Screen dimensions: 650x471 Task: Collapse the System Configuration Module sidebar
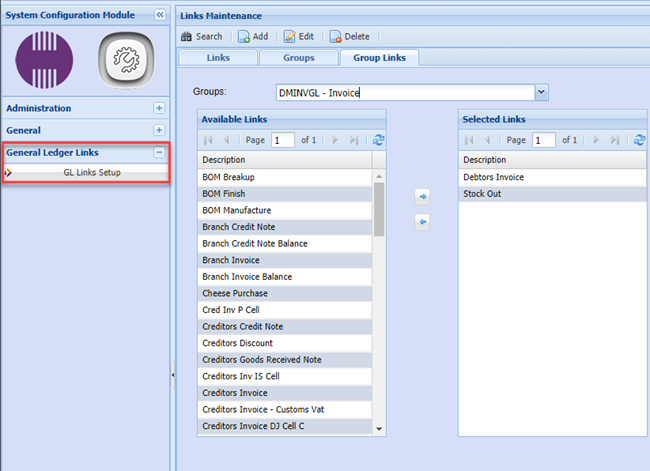click(x=159, y=15)
